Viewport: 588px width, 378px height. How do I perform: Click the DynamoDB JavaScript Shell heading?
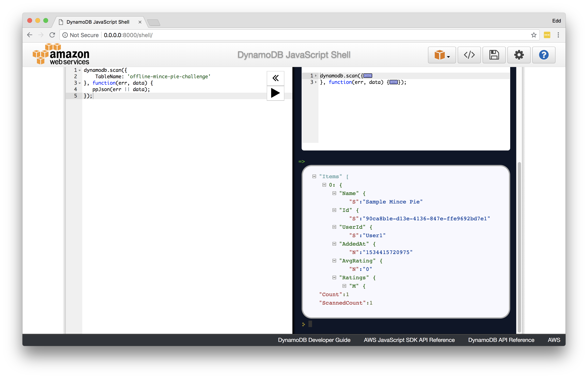[x=294, y=55]
